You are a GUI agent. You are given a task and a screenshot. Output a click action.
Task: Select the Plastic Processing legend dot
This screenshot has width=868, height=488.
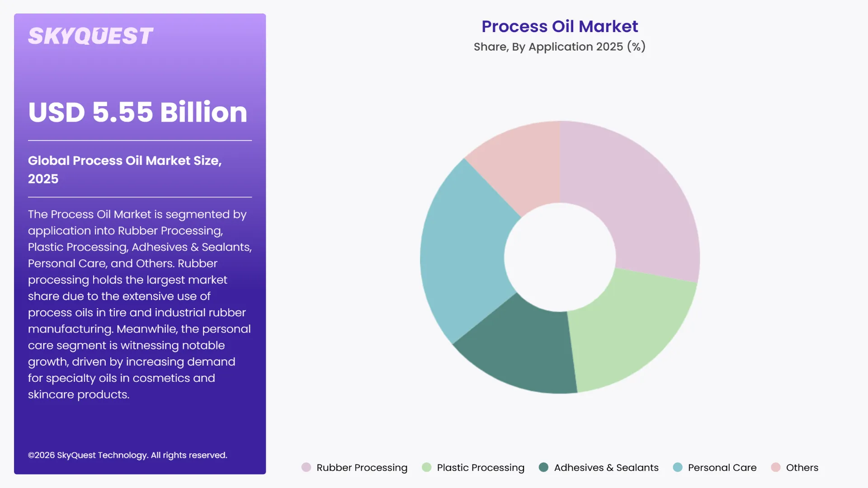click(x=426, y=467)
